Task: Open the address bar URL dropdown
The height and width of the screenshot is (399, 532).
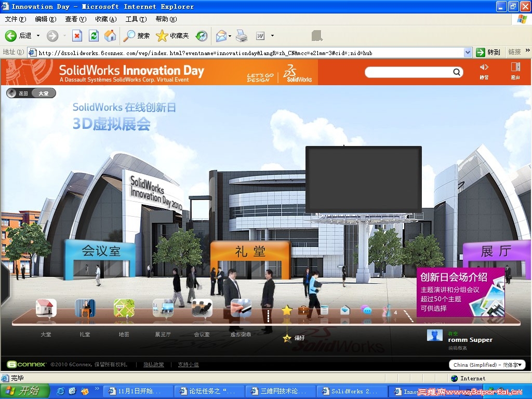Action: [468, 52]
